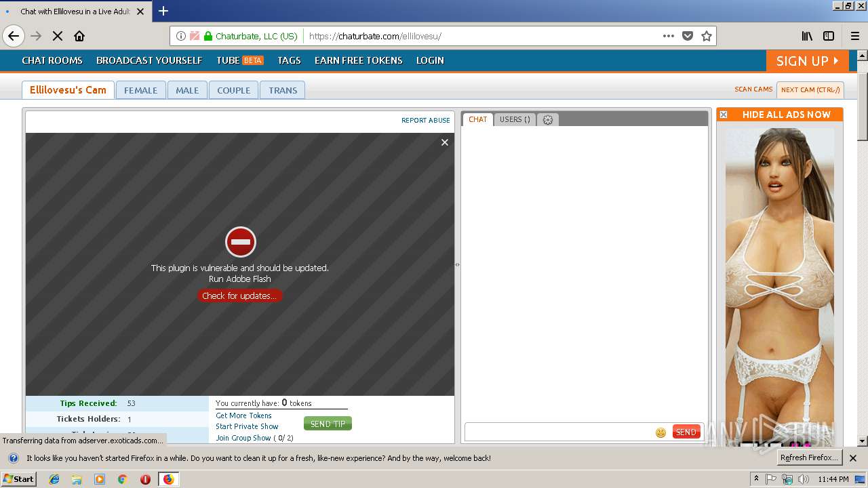Open the Library icon in toolbar
868x488 pixels.
pyautogui.click(x=807, y=36)
